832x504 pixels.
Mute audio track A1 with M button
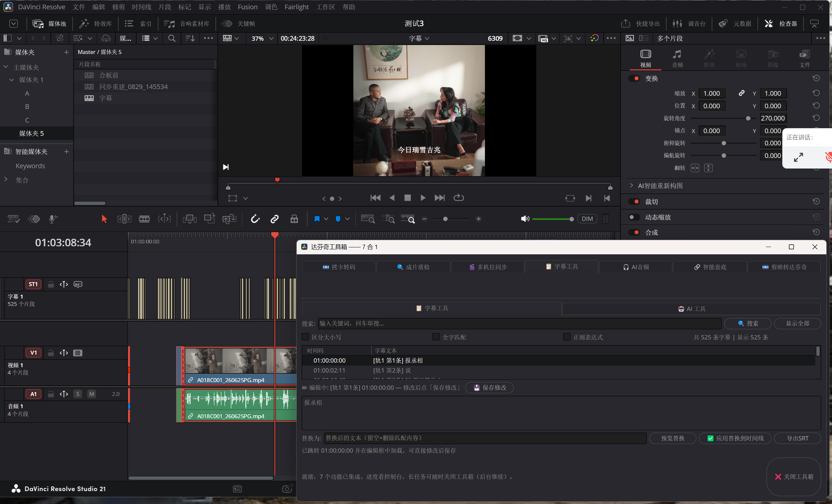coord(91,394)
